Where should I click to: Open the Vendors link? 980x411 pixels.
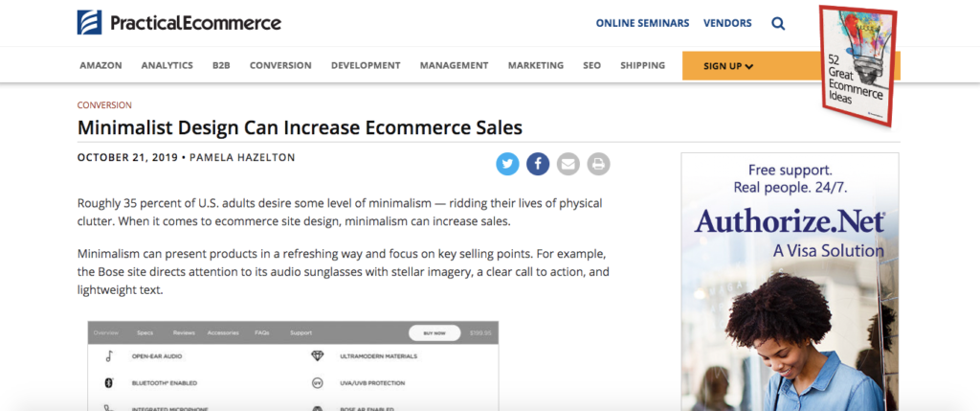(727, 23)
